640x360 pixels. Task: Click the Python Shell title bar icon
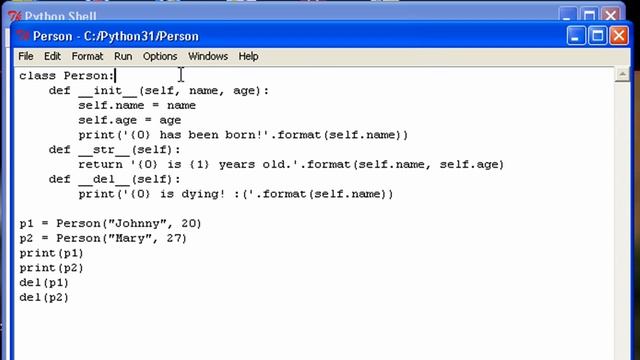pyautogui.click(x=15, y=16)
